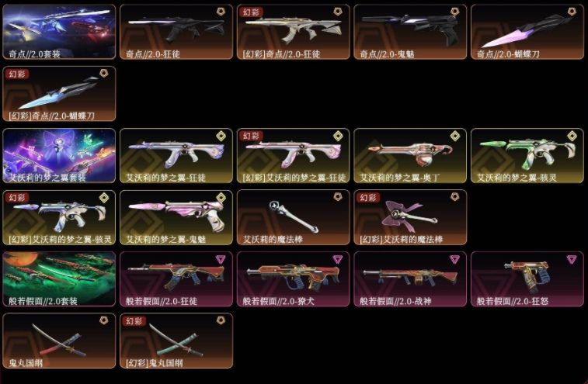The height and width of the screenshot is (384, 588).
Task: Open the 艾沃莉的梦之翼套装 bundle thumbnail
Action: (59, 155)
